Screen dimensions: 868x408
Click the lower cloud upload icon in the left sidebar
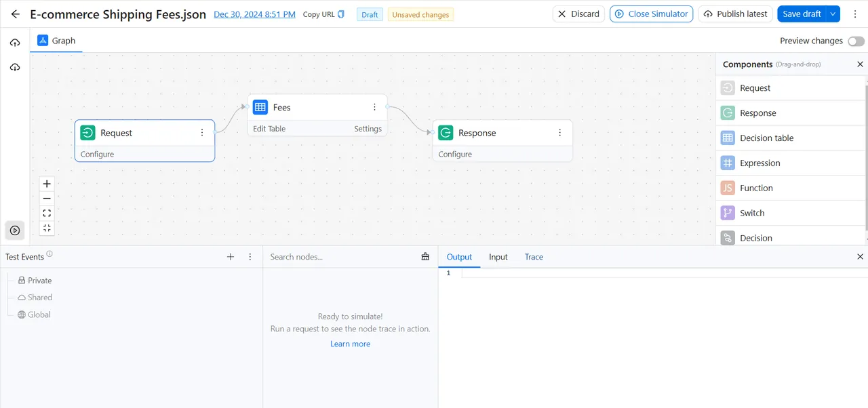click(15, 67)
